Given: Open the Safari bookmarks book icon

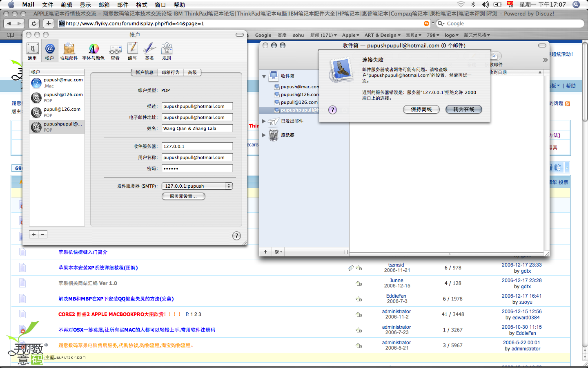Looking at the screenshot, I should pos(11,35).
